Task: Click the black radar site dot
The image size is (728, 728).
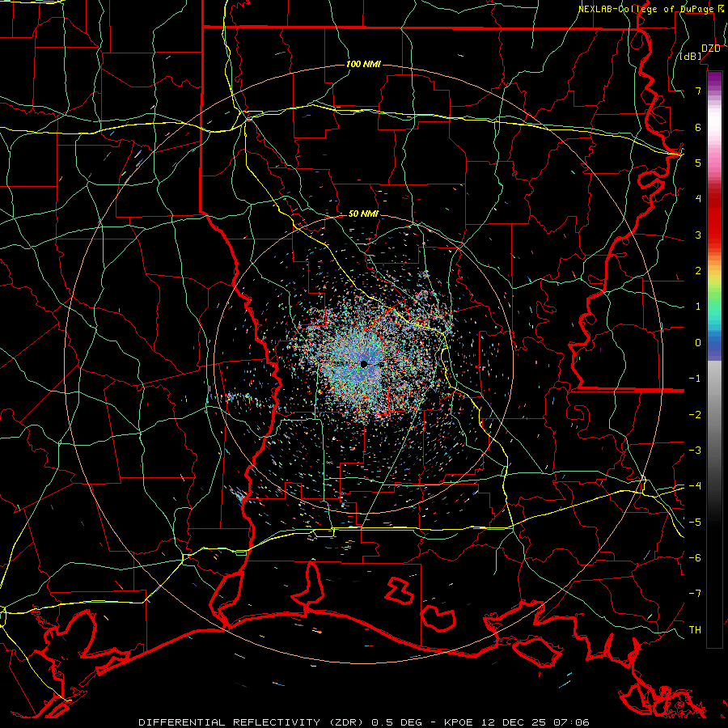Action: point(364,364)
